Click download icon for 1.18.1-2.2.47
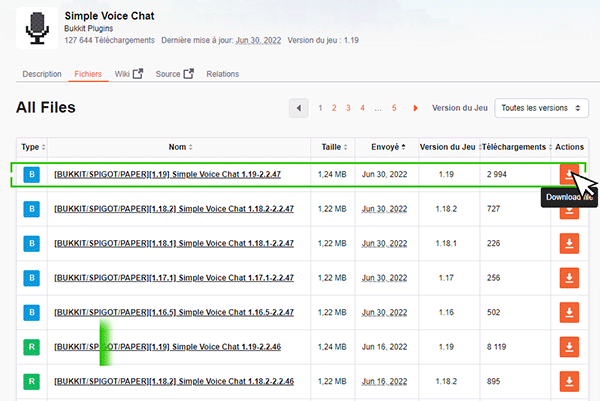Image resolution: width=600 pixels, height=401 pixels. (x=567, y=243)
